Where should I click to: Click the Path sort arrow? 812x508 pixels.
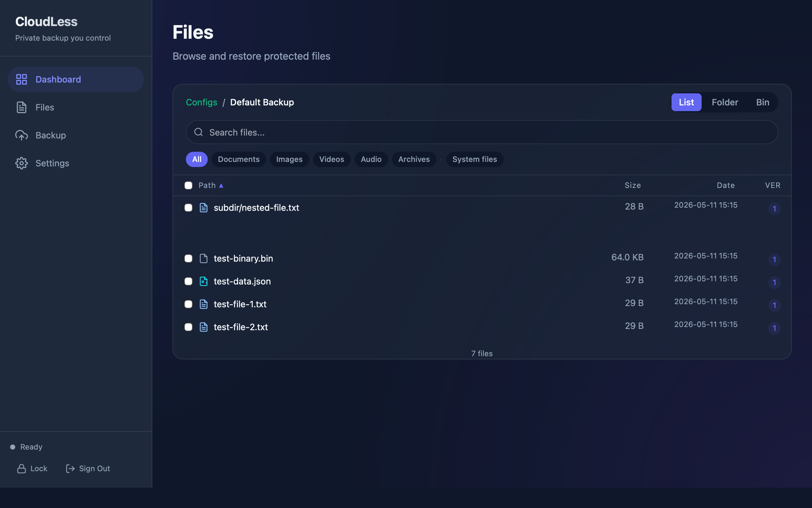point(221,186)
